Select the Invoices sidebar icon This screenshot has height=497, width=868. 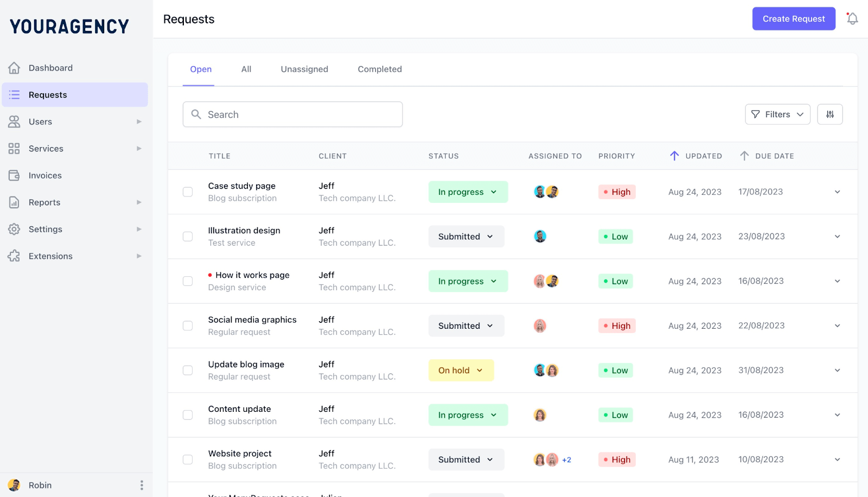[x=14, y=175]
